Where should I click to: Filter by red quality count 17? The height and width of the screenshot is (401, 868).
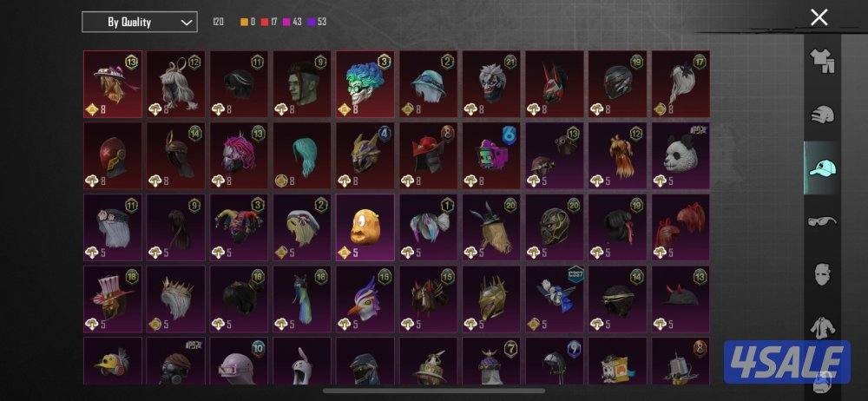pyautogui.click(x=269, y=23)
